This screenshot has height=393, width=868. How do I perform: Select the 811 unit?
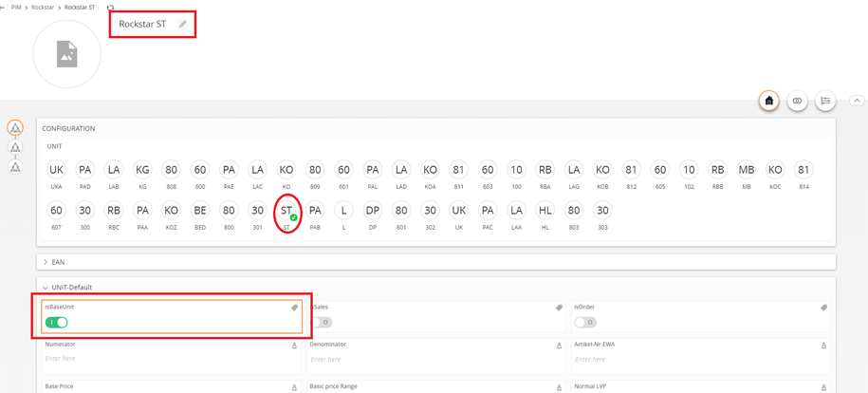459,169
